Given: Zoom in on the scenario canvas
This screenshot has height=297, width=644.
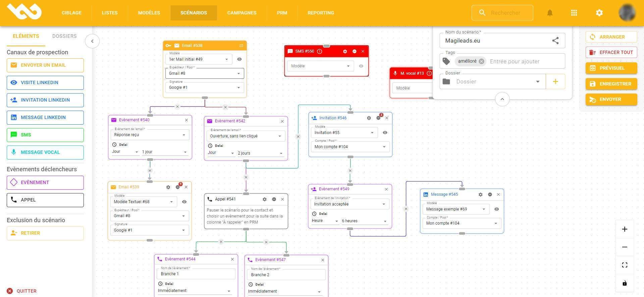Looking at the screenshot, I should [x=625, y=229].
